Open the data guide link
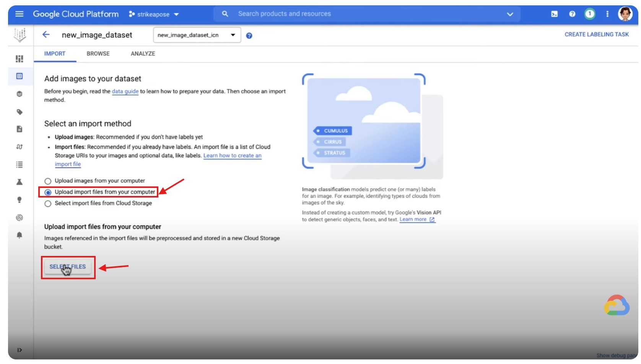This screenshot has width=641, height=364. 125,91
